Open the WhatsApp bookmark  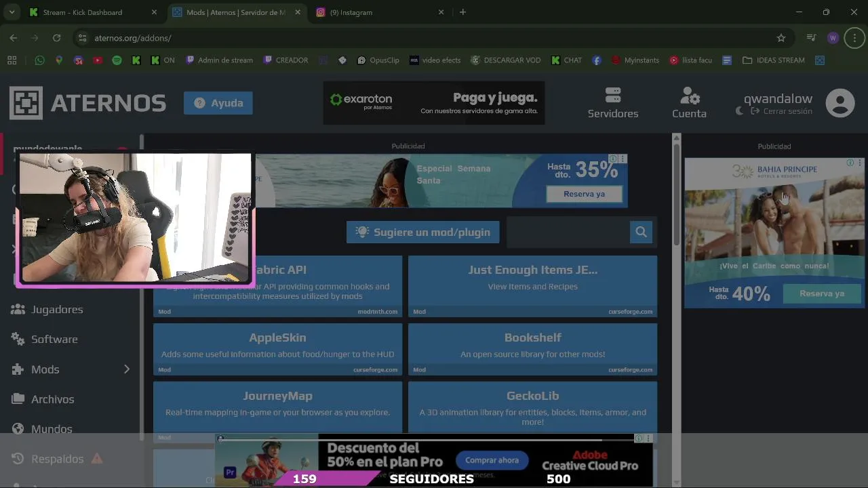(39, 60)
